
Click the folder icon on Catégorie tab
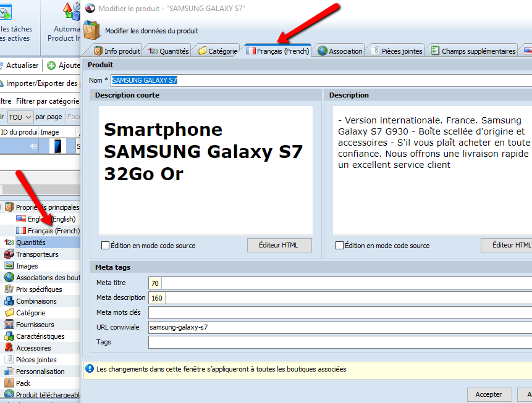[x=202, y=51]
